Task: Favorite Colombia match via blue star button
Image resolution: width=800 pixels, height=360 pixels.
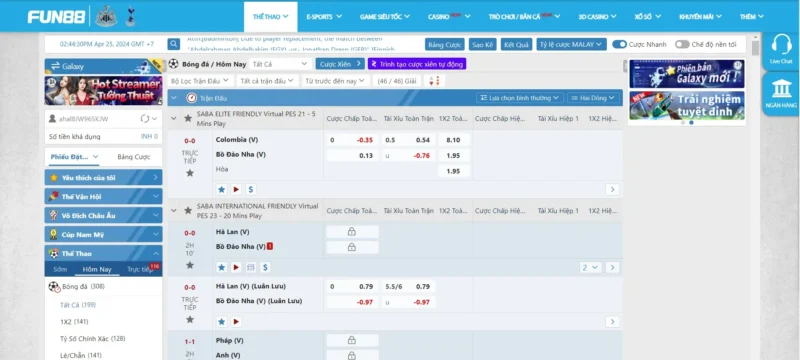Action: point(221,189)
